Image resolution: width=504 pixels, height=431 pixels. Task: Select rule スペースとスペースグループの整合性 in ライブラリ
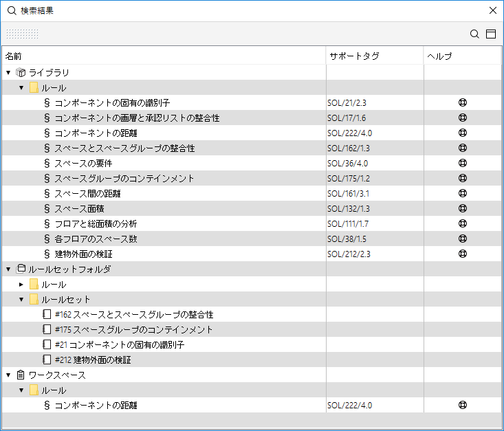click(x=124, y=148)
